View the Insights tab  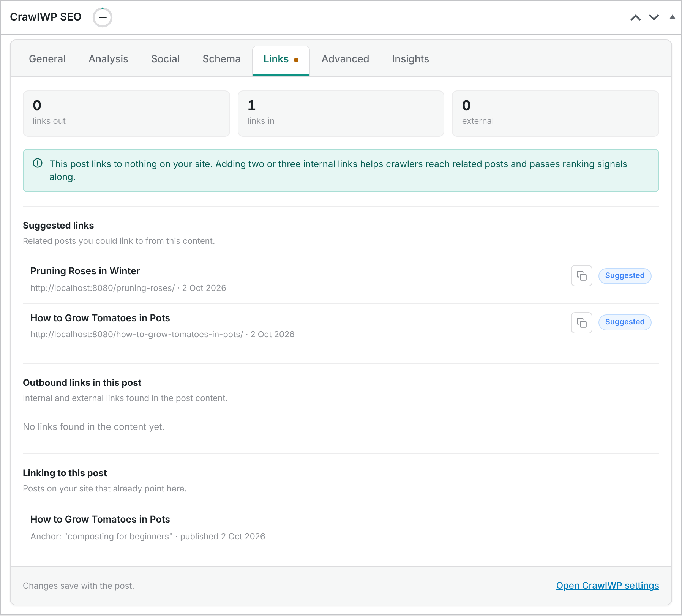(410, 59)
